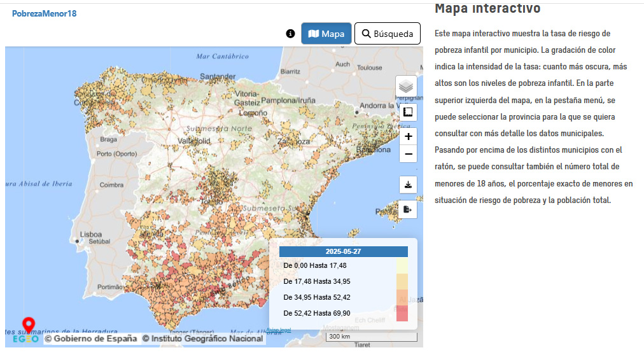Click legend text De 17,48 Hasta 34,95
The image size is (644, 357).
317,281
